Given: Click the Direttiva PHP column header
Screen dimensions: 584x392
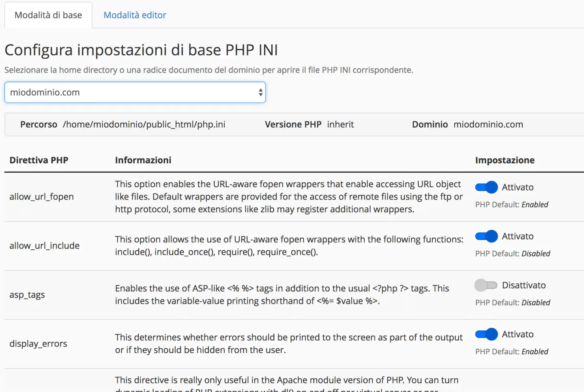Looking at the screenshot, I should (39, 160).
